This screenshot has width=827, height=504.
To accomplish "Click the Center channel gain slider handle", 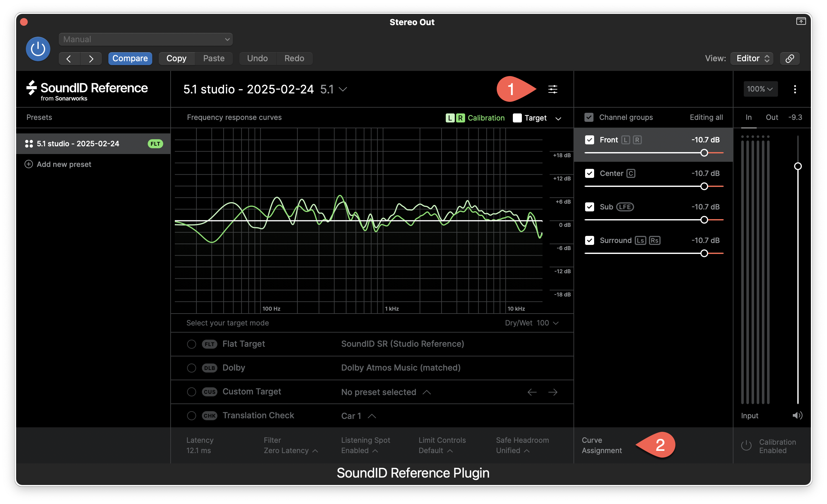I will (704, 186).
